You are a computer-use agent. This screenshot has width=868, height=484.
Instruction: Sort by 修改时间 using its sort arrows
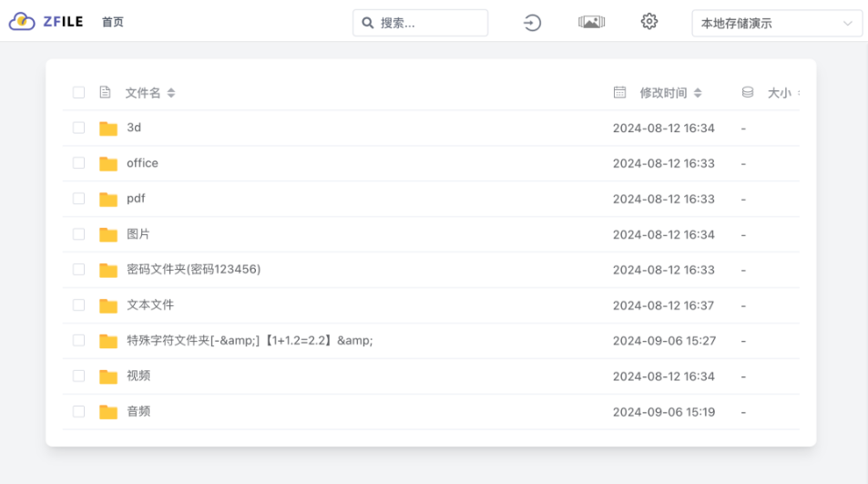point(698,93)
